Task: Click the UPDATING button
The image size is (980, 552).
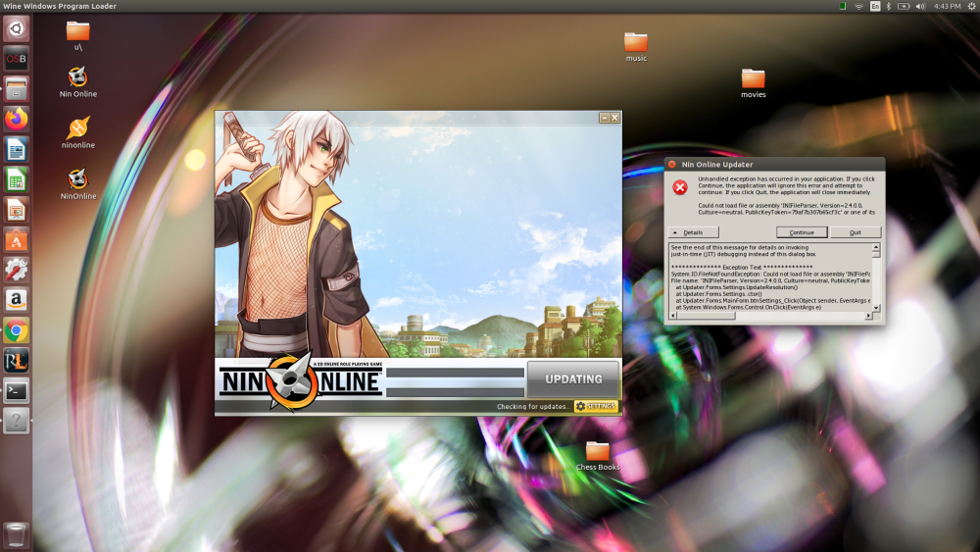Action: pyautogui.click(x=573, y=379)
